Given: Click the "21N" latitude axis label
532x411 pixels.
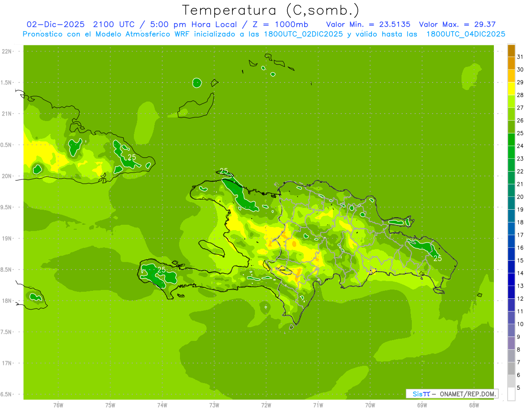Looking at the screenshot, I should pos(7,114).
